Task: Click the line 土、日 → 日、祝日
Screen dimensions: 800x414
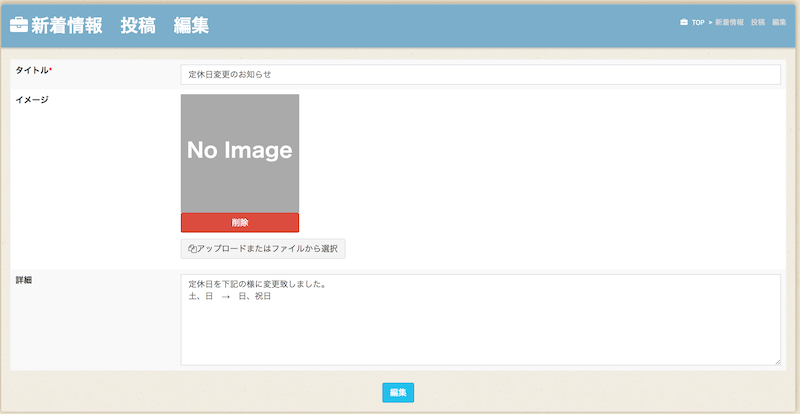Action: pos(229,297)
